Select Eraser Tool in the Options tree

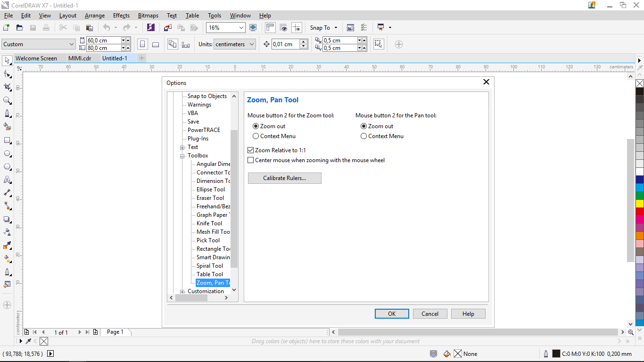click(211, 197)
